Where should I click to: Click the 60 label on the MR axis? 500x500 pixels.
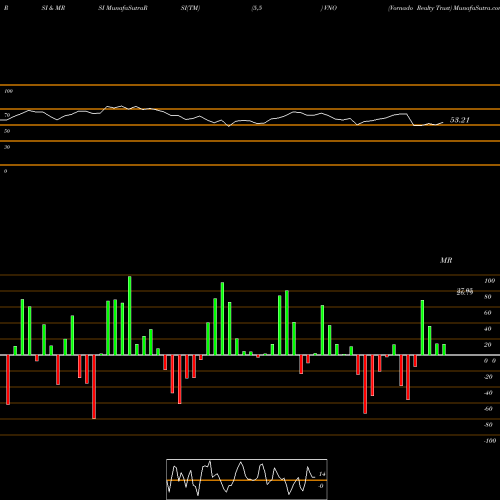488,313
